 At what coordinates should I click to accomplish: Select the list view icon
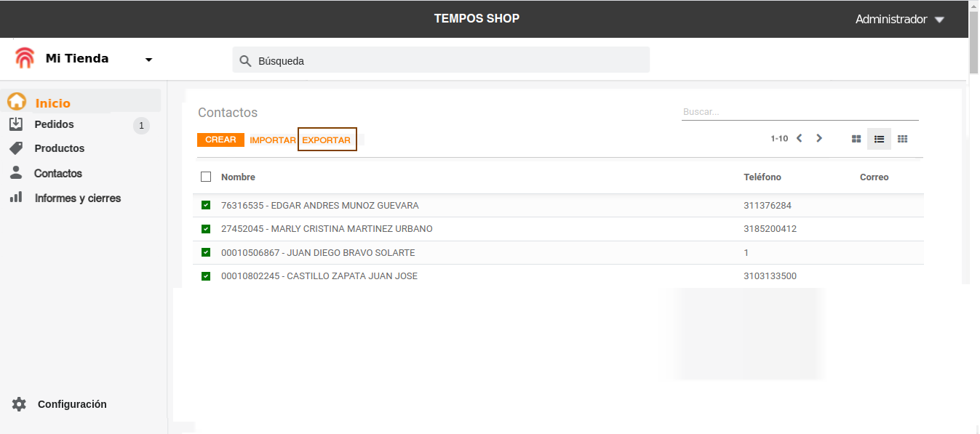coord(879,139)
